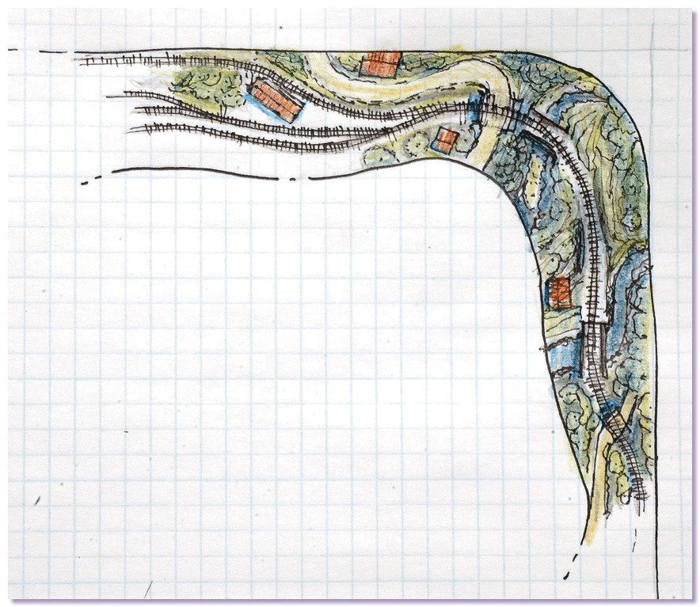Select the blue pond beside the curved track

click(x=477, y=108)
